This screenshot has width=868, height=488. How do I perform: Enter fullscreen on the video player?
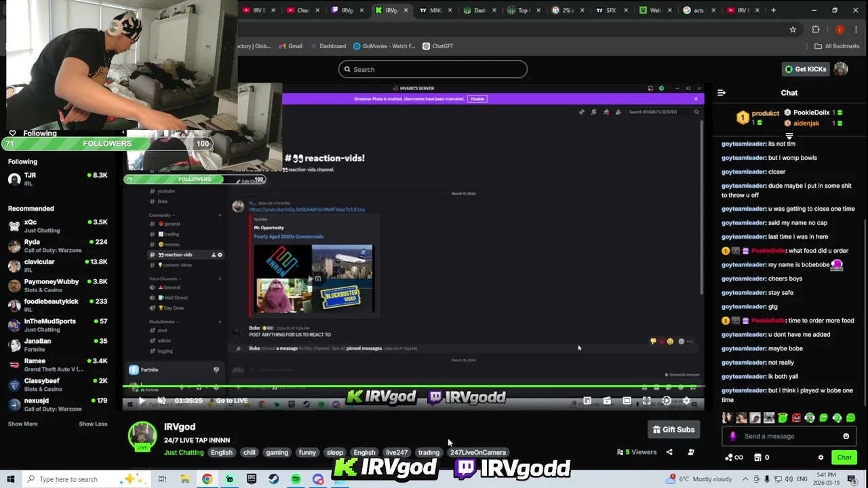(647, 401)
